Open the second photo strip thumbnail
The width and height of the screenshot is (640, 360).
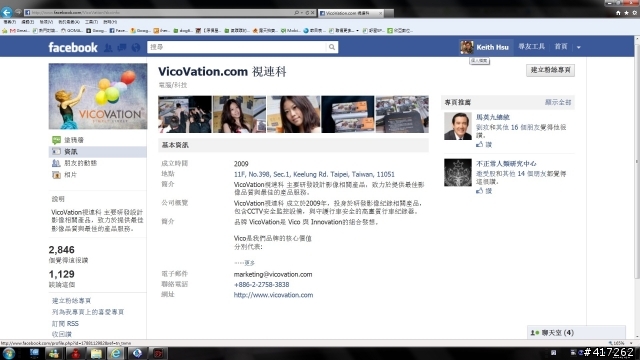239,114
